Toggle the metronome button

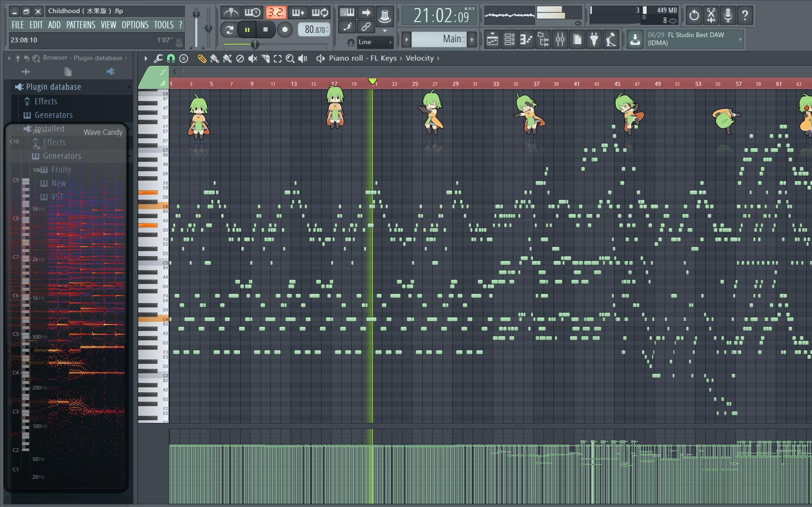230,13
